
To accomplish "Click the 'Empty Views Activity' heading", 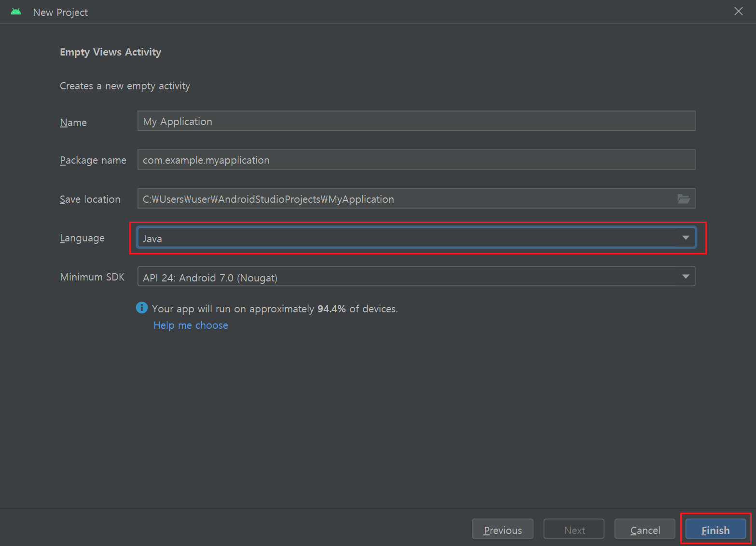I will tap(110, 52).
